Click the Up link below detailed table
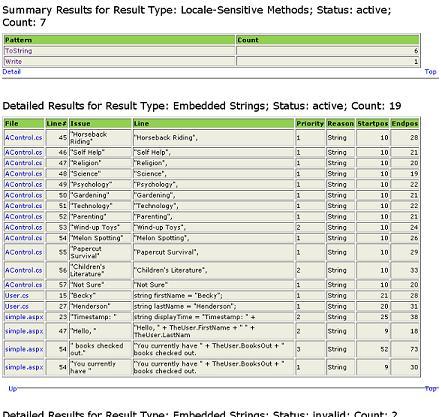This screenshot has height=417, width=441. (x=13, y=388)
